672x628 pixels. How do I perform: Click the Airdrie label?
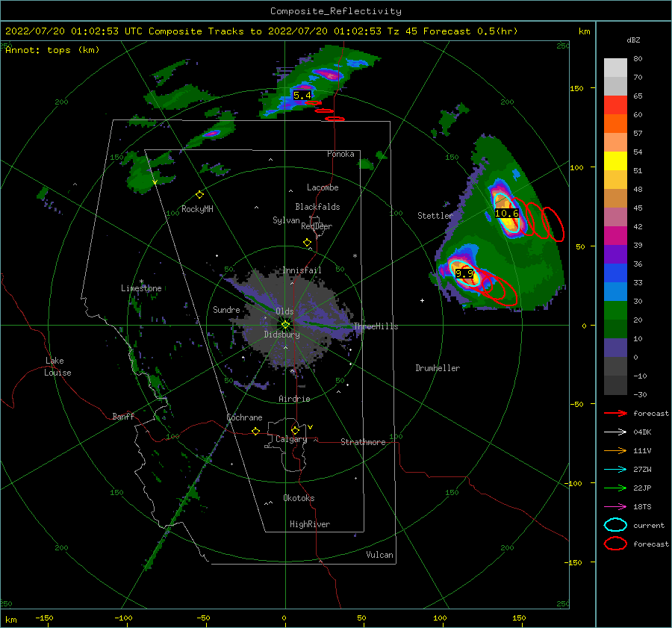pyautogui.click(x=294, y=399)
